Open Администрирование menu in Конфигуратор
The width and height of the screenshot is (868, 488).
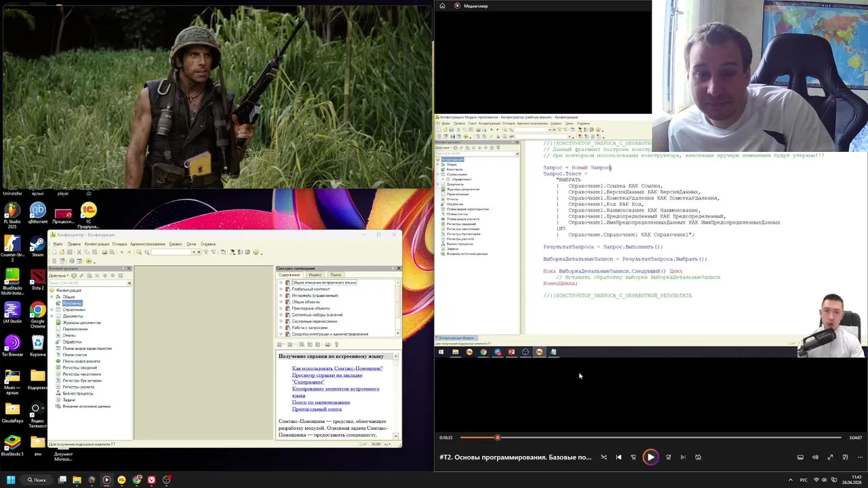148,244
